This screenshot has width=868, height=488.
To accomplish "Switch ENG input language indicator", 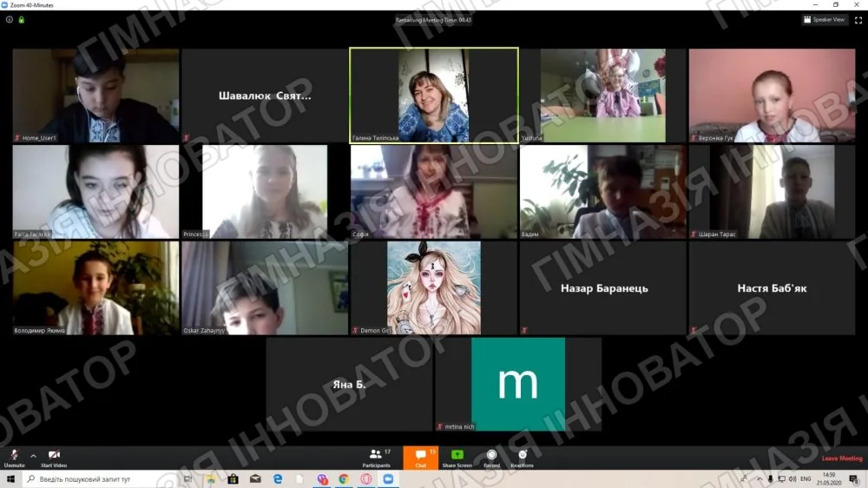I will click(x=806, y=479).
